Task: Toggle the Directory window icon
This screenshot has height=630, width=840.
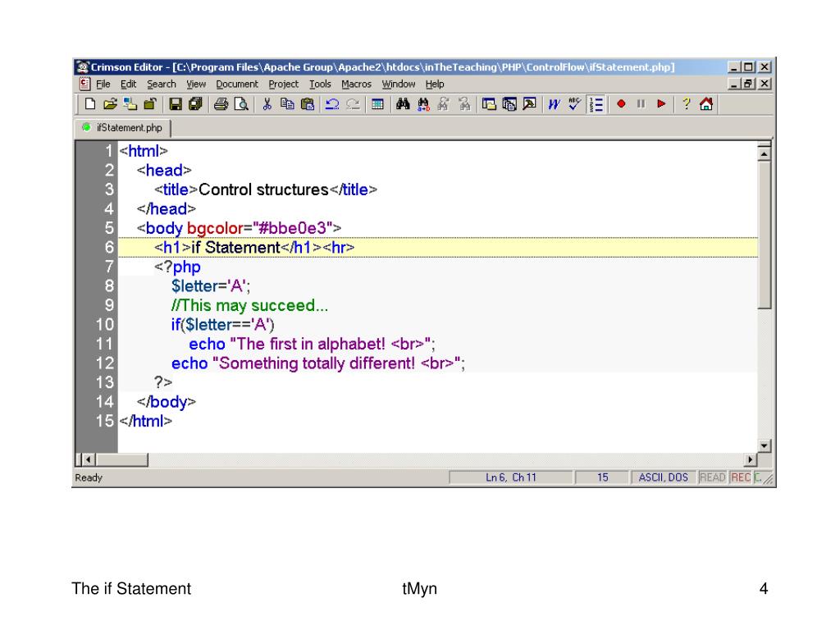Action: (489, 104)
